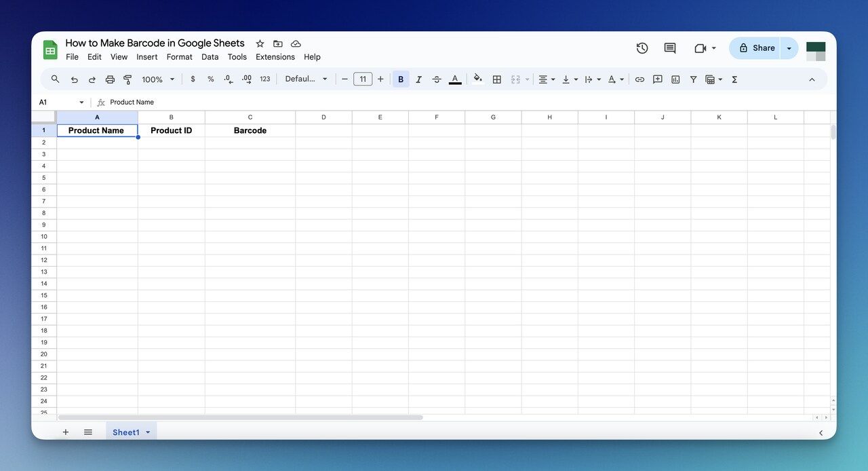
Task: Increase font size with plus button
Action: (380, 79)
